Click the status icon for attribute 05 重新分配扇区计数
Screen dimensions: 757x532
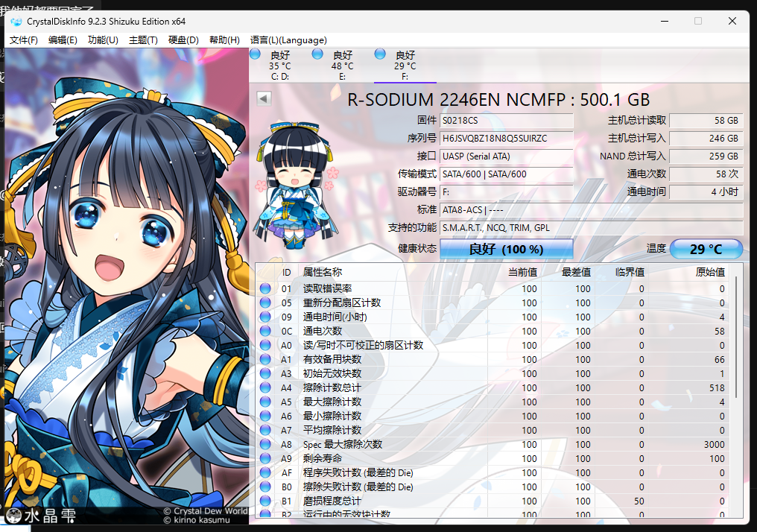(x=265, y=303)
